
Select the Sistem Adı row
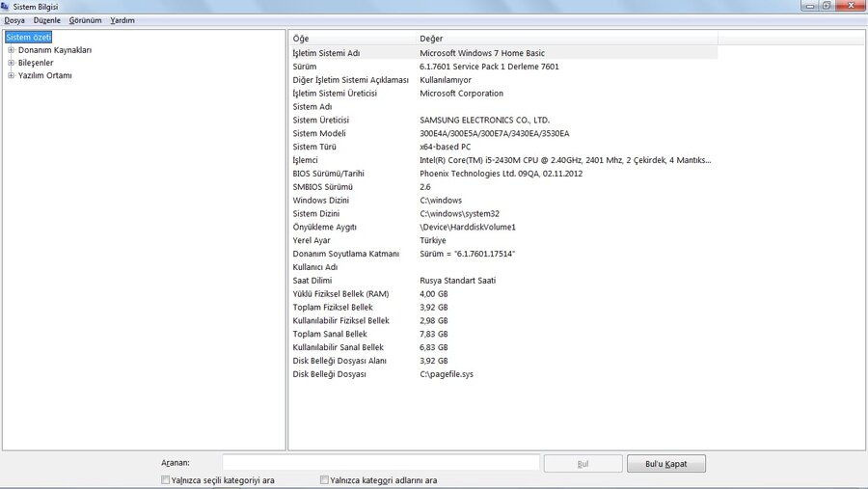click(503, 106)
